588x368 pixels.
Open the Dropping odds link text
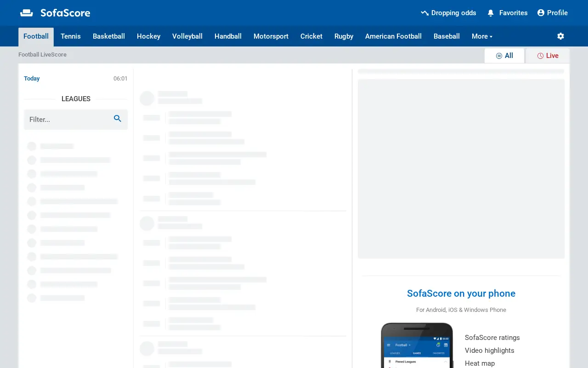tap(453, 13)
